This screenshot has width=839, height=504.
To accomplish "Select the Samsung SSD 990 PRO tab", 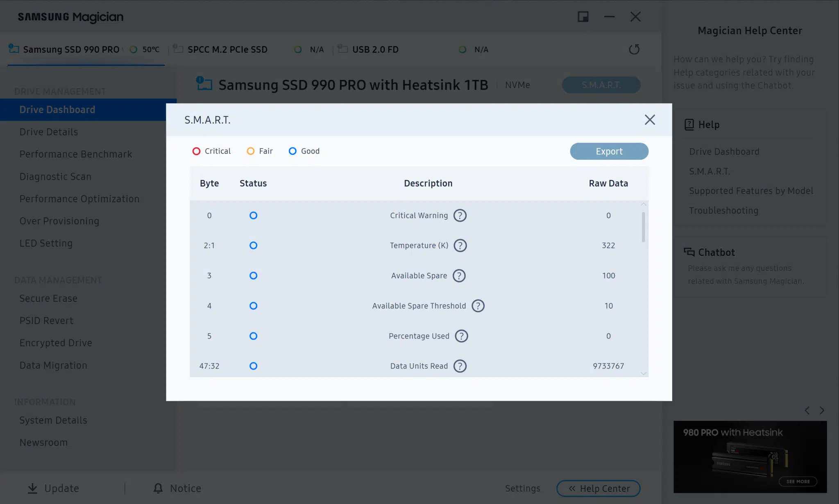I will point(86,50).
